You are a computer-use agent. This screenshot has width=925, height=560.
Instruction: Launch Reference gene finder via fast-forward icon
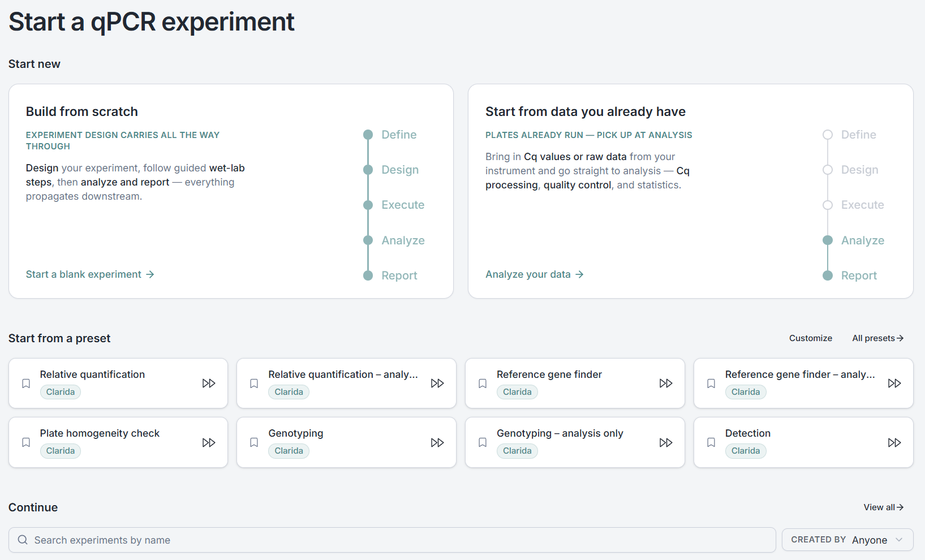666,384
